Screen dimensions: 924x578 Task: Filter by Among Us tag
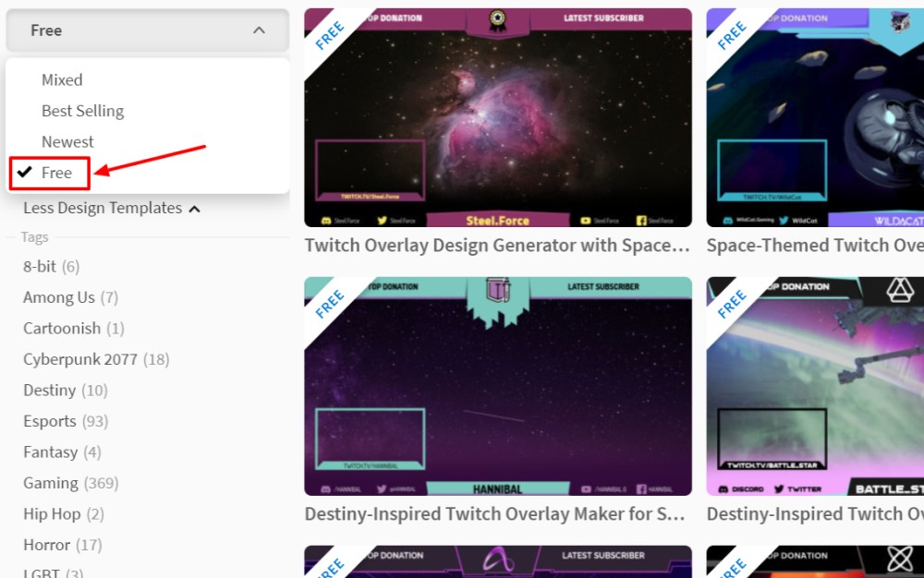[58, 297]
